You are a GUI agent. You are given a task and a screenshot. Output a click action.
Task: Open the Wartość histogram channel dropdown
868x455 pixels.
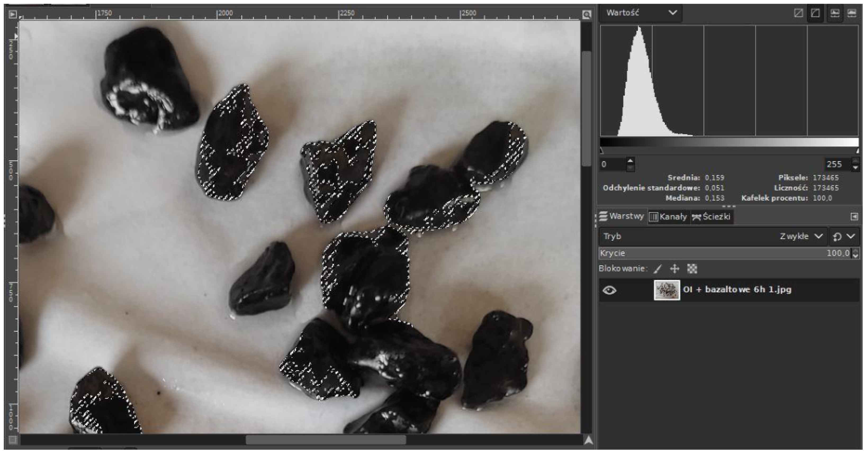click(641, 13)
